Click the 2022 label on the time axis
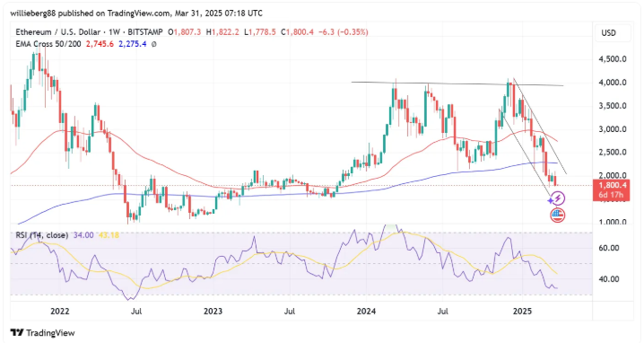This screenshot has width=644, height=343. (x=59, y=311)
